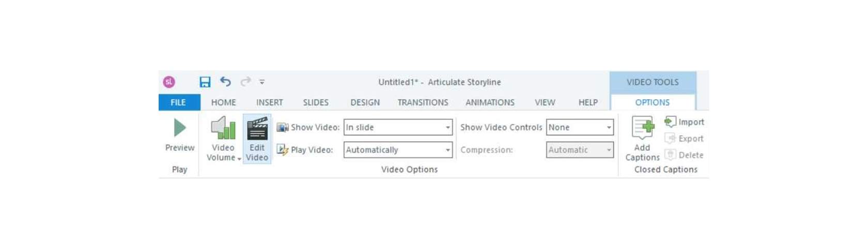Open the Customize Quick Access Toolbar arrow

pyautogui.click(x=262, y=82)
